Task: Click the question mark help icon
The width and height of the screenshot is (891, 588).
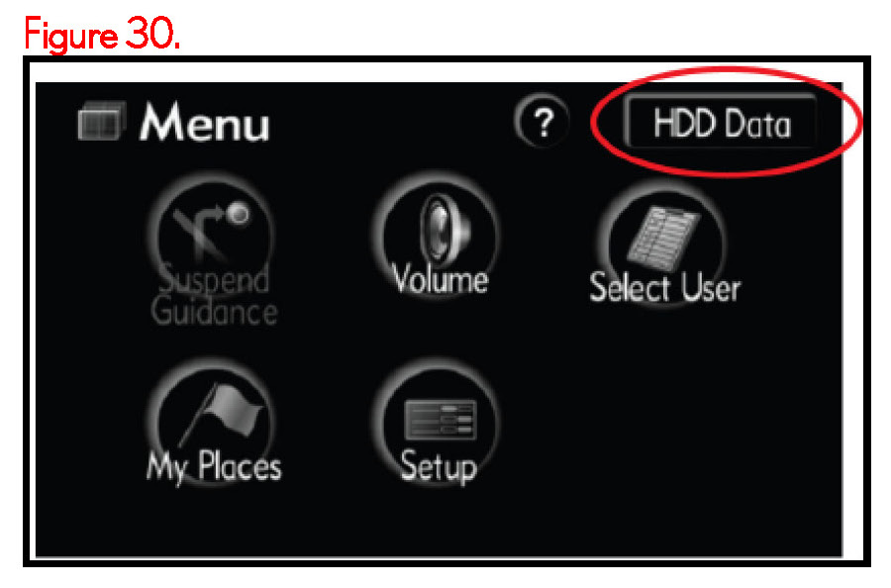Action: (543, 121)
